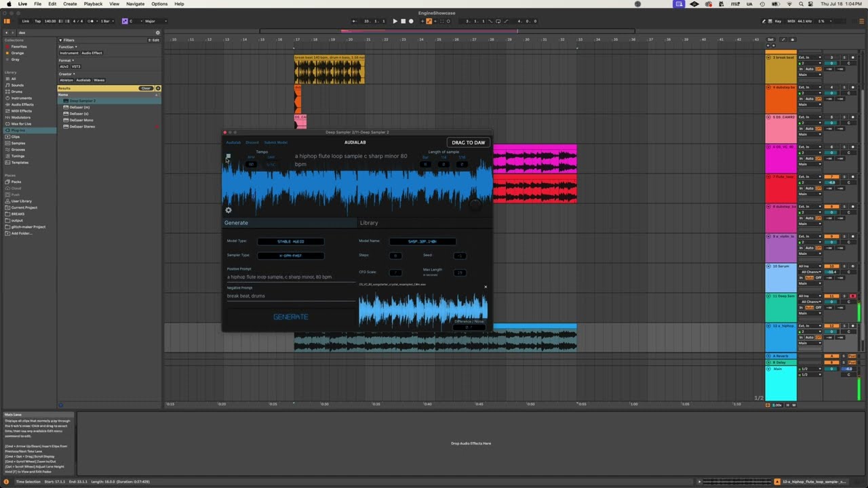868x488 pixels.
Task: Toggle the VST3 format filter
Action: click(76, 66)
